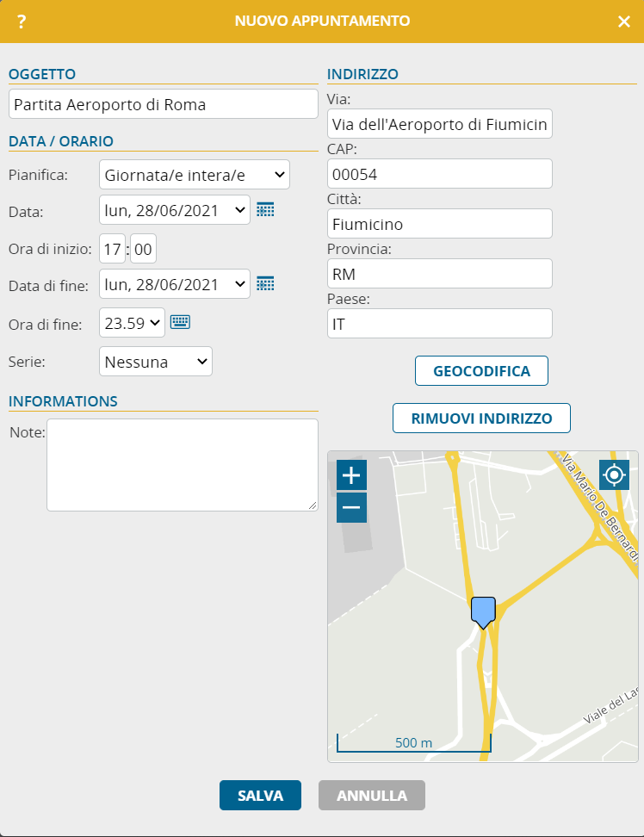The width and height of the screenshot is (644, 837).
Task: Open calendar picker next to Data di fine
Action: (265, 283)
